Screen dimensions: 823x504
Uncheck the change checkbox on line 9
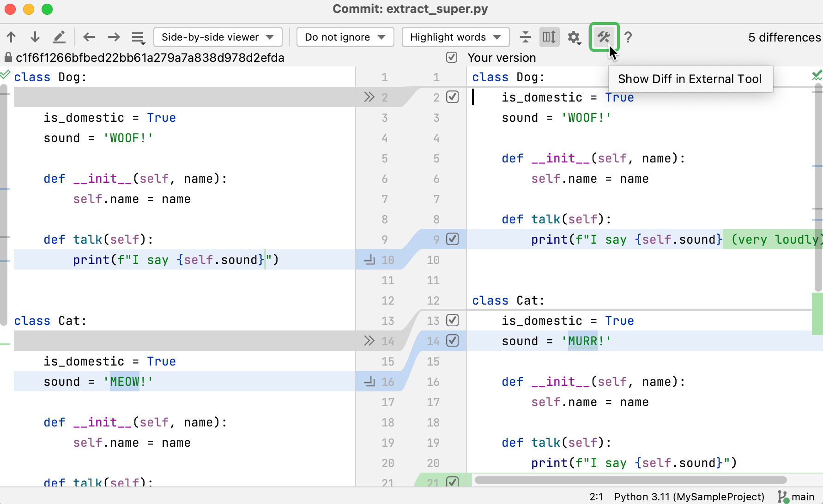tap(453, 239)
